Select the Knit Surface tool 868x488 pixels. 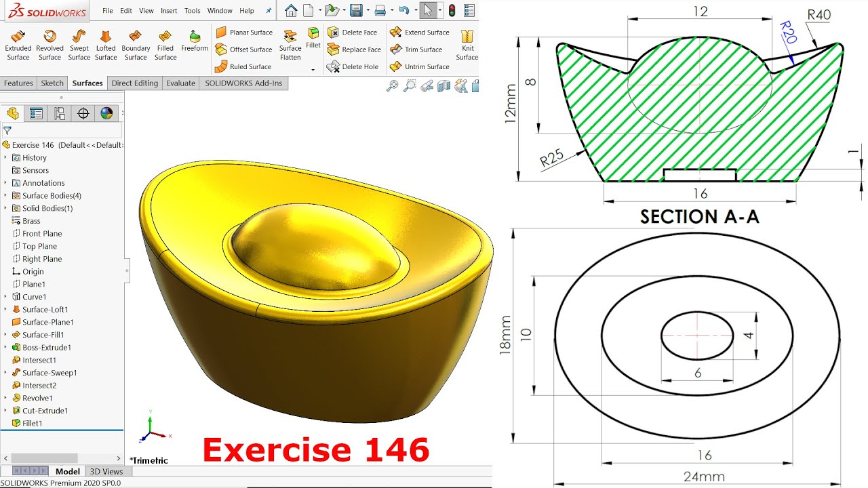(467, 45)
